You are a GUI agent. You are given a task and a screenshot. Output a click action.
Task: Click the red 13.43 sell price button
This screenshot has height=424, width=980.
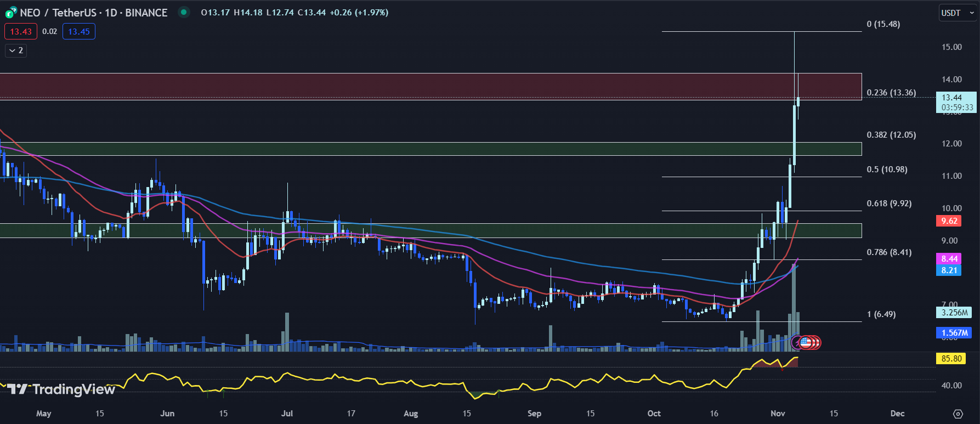pos(21,32)
